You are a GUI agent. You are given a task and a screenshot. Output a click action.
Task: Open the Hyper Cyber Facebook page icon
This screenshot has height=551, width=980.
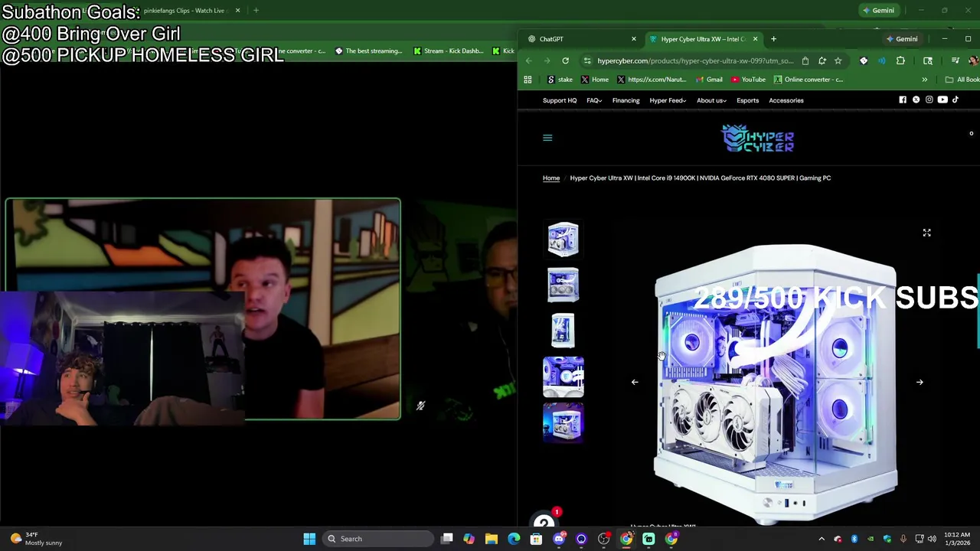click(903, 99)
